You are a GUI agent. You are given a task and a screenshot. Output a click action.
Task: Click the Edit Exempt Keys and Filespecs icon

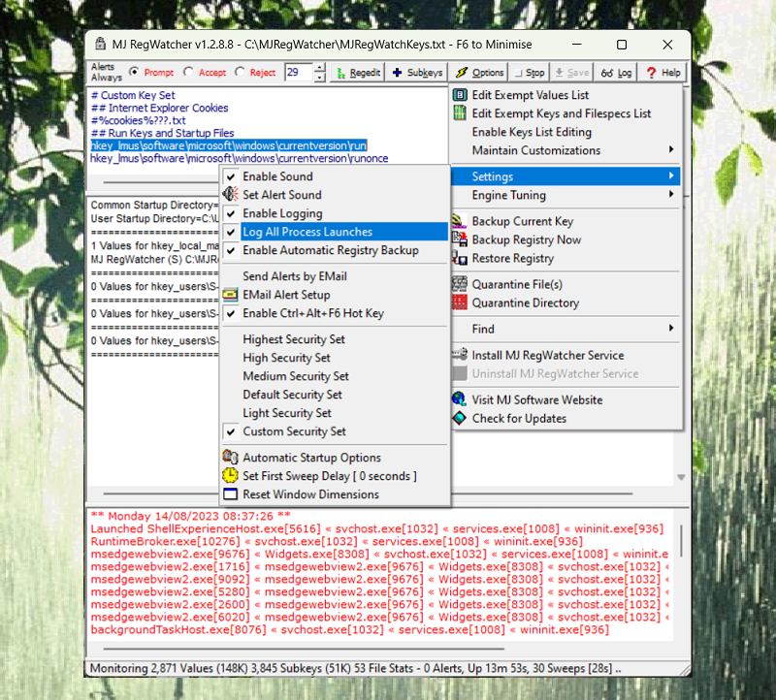[460, 113]
